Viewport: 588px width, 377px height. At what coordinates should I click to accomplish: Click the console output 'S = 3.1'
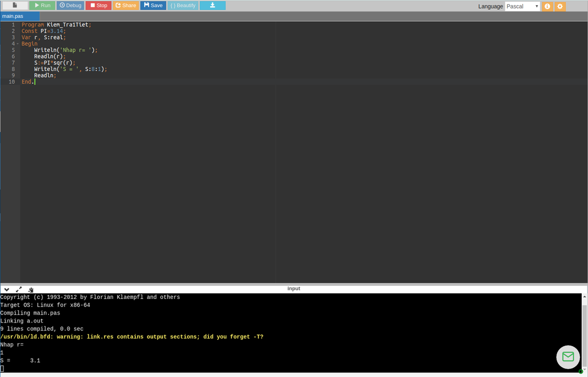[20, 360]
